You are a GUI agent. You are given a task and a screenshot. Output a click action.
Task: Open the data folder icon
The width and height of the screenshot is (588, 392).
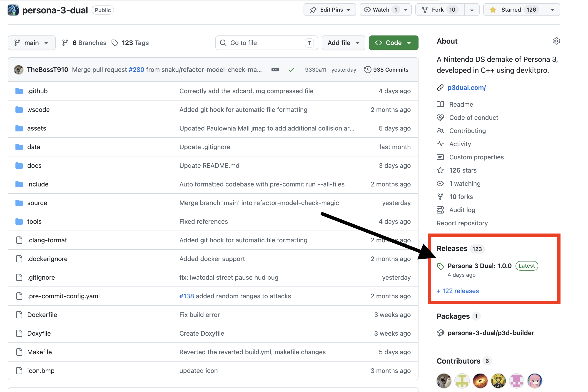[19, 147]
